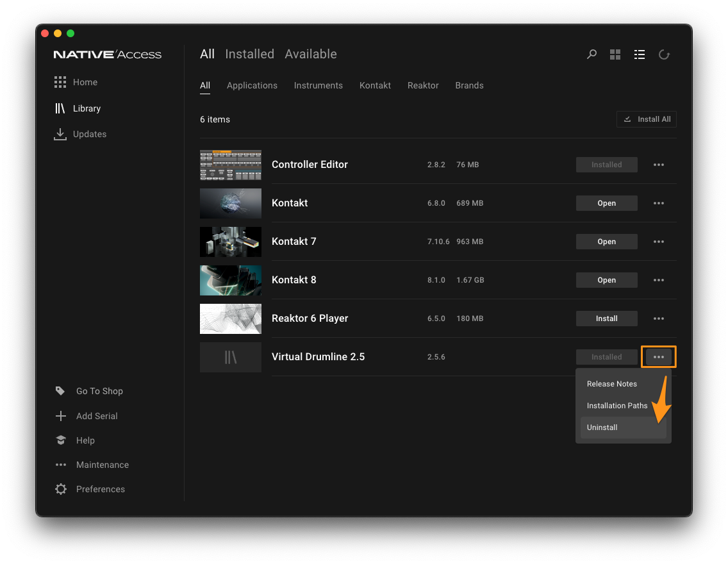Click the Preferences gear icon
Viewport: 728px width, 564px height.
coord(60,489)
